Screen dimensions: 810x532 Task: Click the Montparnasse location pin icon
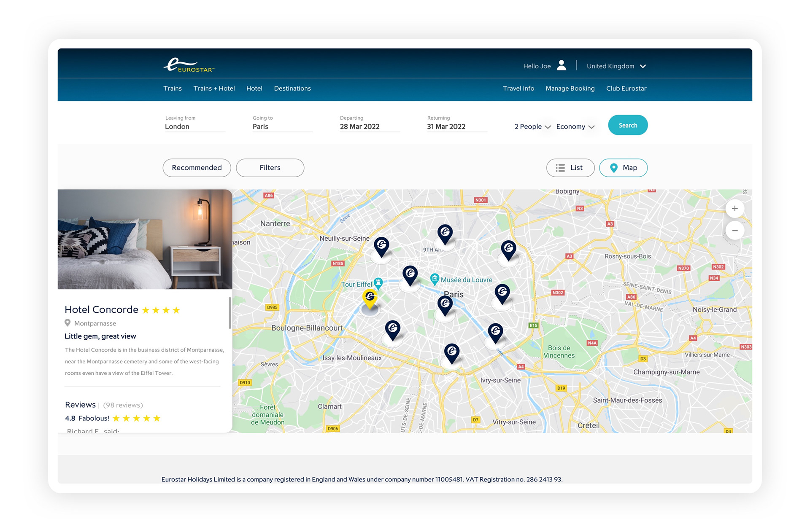coord(67,323)
